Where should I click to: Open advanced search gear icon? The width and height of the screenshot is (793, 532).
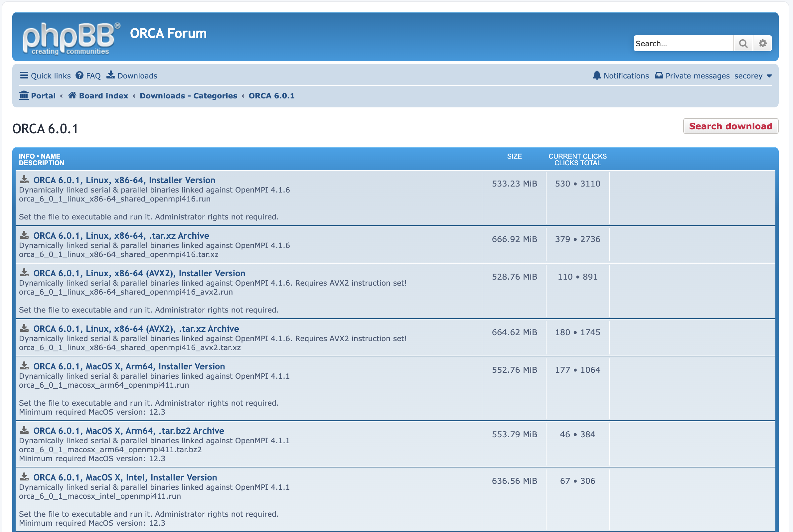pyautogui.click(x=762, y=44)
